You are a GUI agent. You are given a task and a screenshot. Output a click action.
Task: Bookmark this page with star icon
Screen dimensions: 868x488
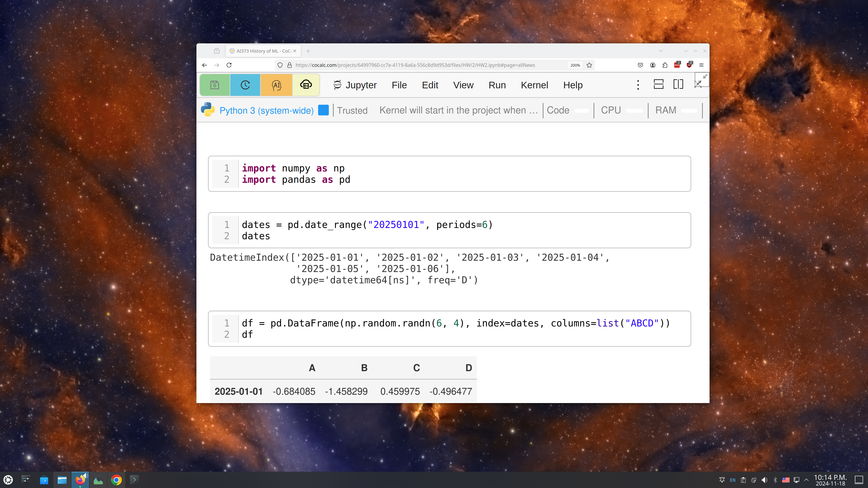(589, 65)
